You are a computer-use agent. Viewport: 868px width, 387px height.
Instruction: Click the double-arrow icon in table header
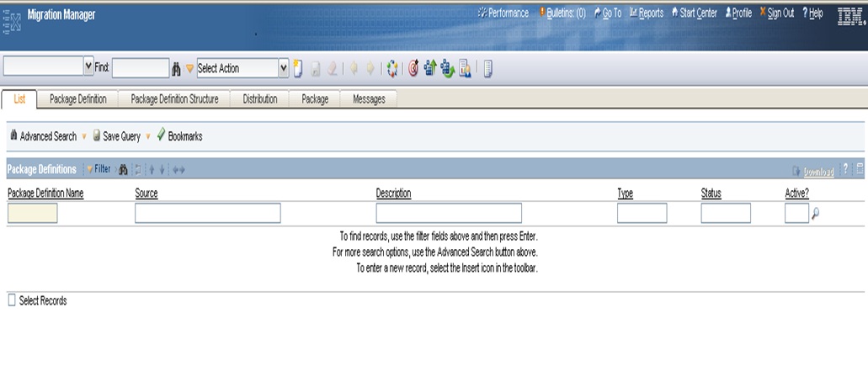pos(178,170)
